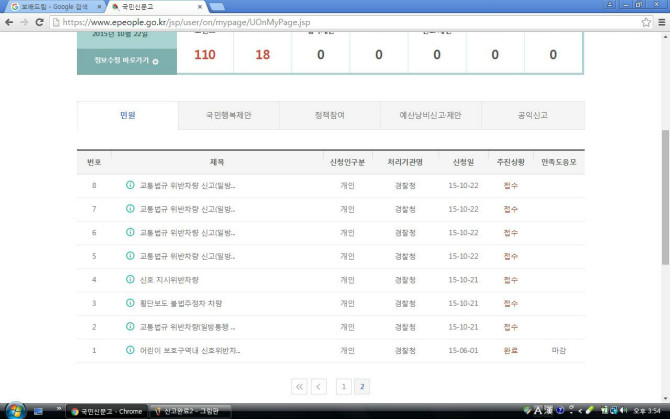Select page 2 in pagination
This screenshot has height=419, width=670.
[x=362, y=387]
